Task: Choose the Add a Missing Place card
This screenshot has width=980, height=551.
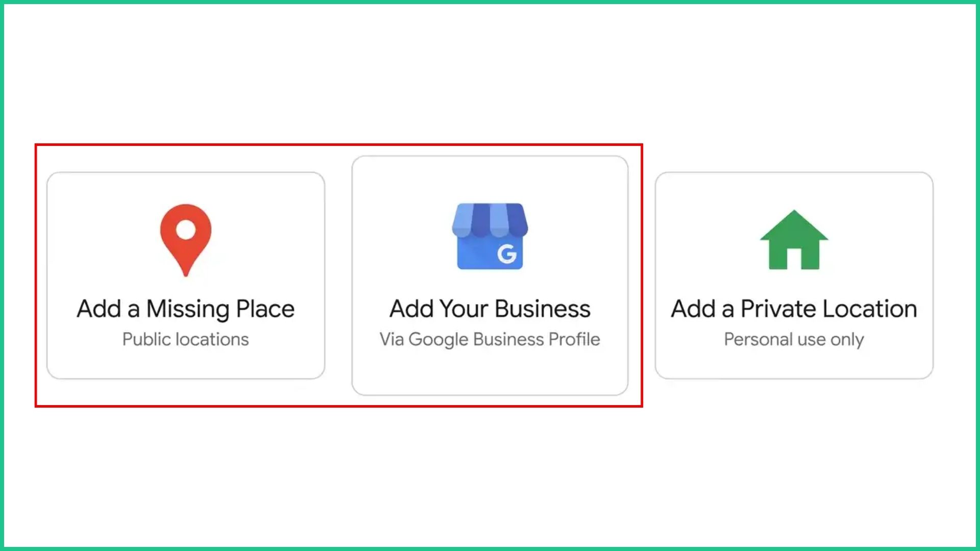Action: click(186, 275)
